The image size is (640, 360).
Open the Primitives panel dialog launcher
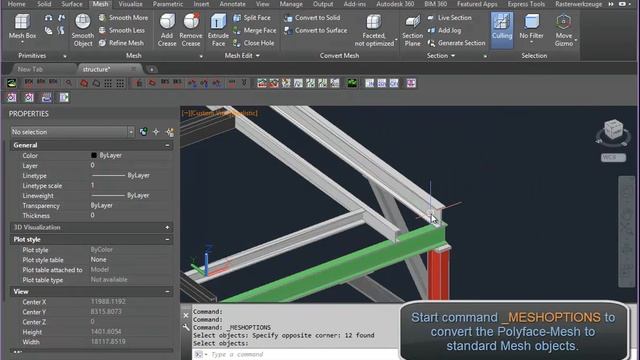(x=64, y=56)
